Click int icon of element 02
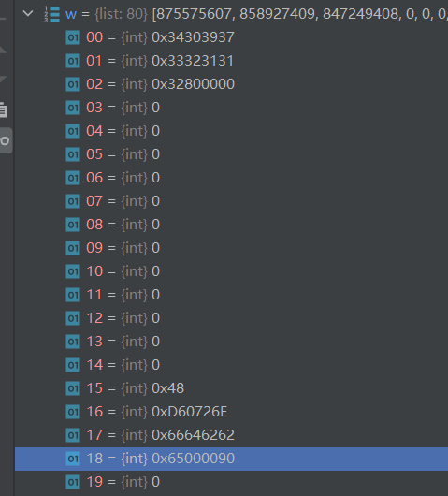Viewport: 448px width, 496px height. pos(73,84)
